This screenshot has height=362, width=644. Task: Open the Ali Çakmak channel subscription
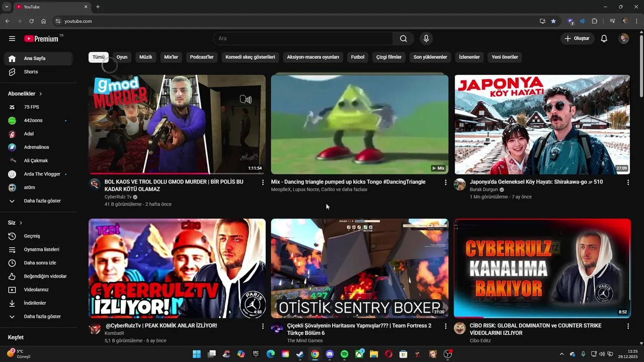(x=38, y=160)
